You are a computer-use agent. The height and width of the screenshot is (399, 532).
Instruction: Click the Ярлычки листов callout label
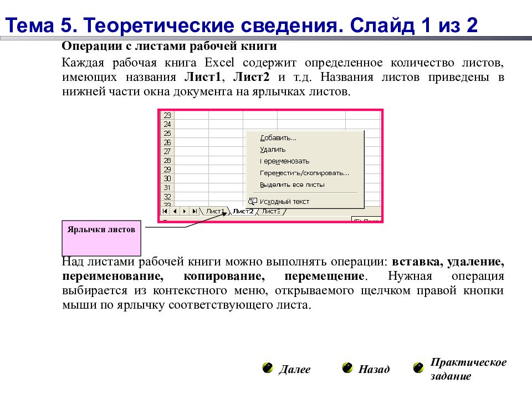click(101, 238)
